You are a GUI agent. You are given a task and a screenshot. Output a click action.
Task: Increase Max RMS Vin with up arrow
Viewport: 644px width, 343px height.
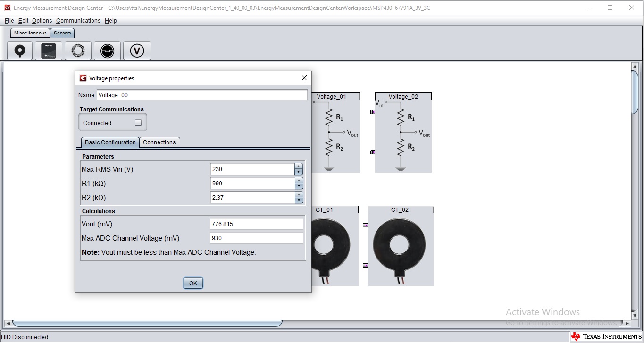tap(299, 166)
